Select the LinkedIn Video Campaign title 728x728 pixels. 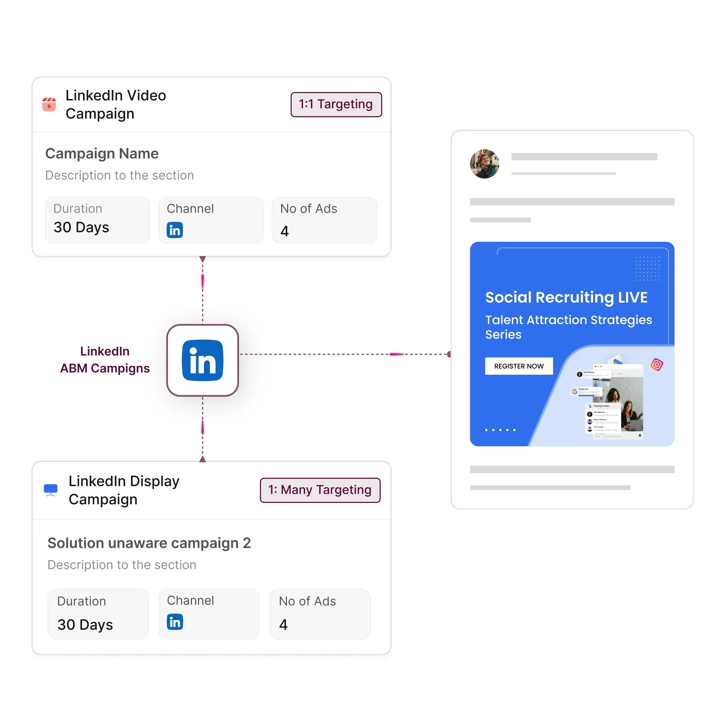pos(116,104)
